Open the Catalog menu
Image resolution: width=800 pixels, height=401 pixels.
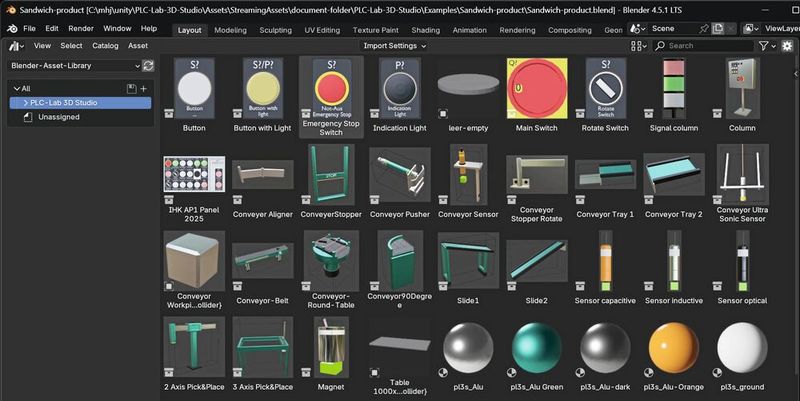click(105, 46)
